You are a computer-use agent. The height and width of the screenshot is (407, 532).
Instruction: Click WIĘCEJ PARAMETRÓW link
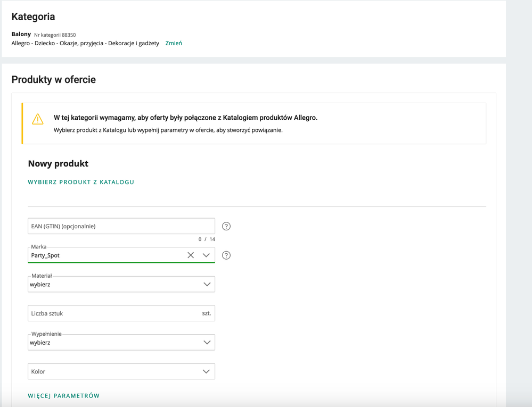(x=64, y=396)
